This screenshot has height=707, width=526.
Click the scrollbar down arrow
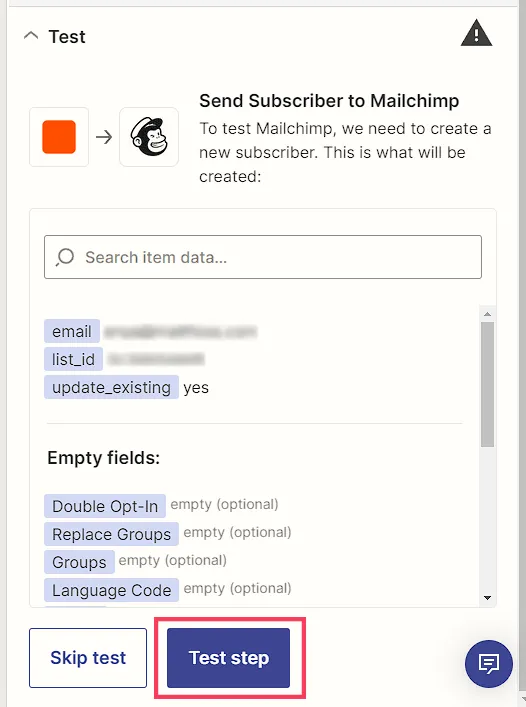pyautogui.click(x=487, y=598)
